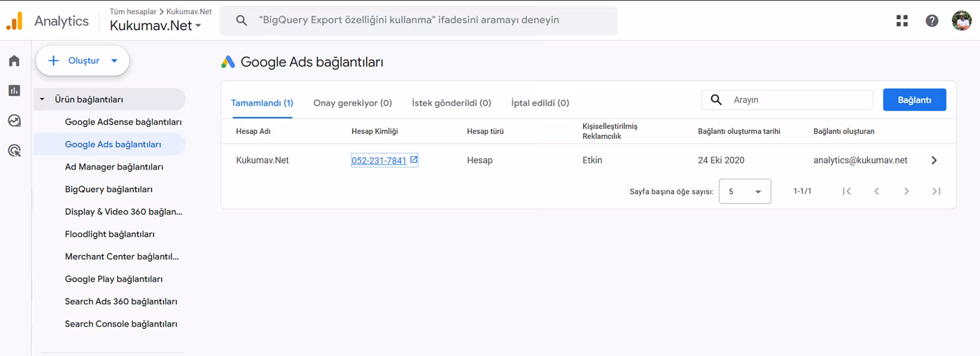Open Merchant Center bağlantıları
Screen dimensions: 980x356
coord(122,256)
